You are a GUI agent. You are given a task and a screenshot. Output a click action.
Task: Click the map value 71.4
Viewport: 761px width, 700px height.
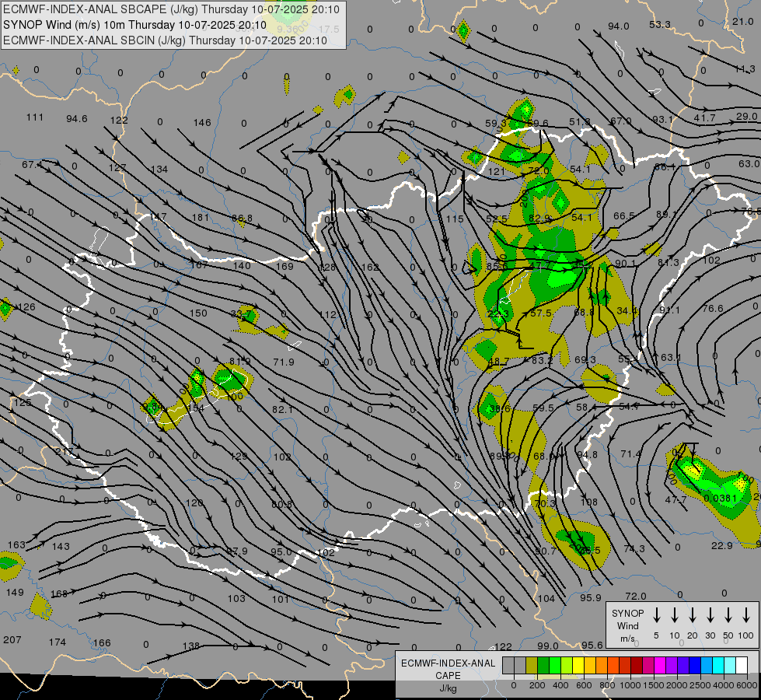(631, 453)
